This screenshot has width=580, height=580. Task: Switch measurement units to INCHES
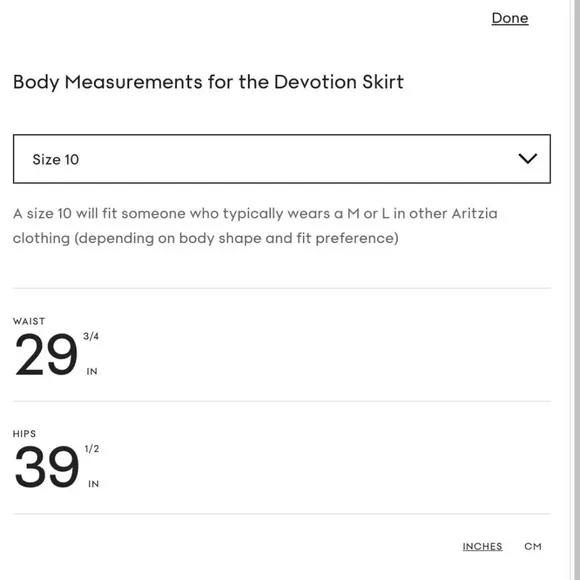[482, 546]
